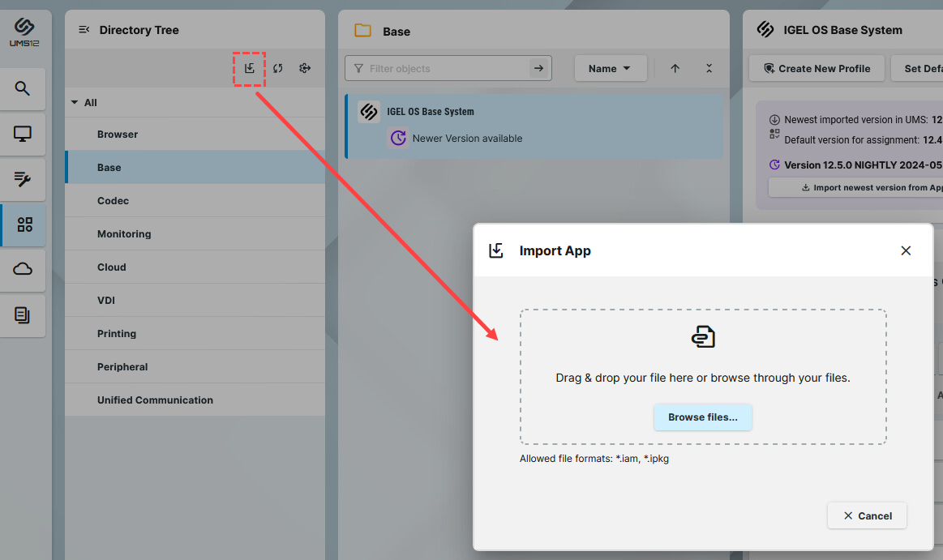943x560 pixels.
Task: Open the configuration wrench icon in sidebar
Action: tap(23, 180)
